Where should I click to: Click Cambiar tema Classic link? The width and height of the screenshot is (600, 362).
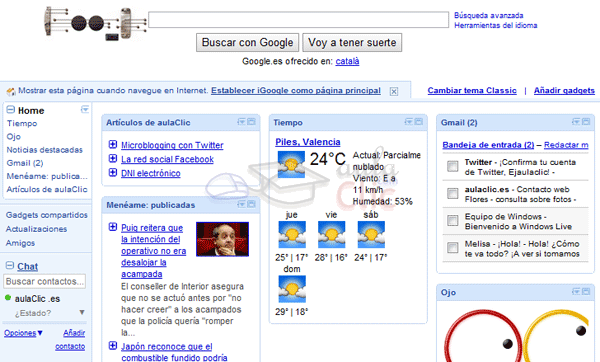pos(472,91)
